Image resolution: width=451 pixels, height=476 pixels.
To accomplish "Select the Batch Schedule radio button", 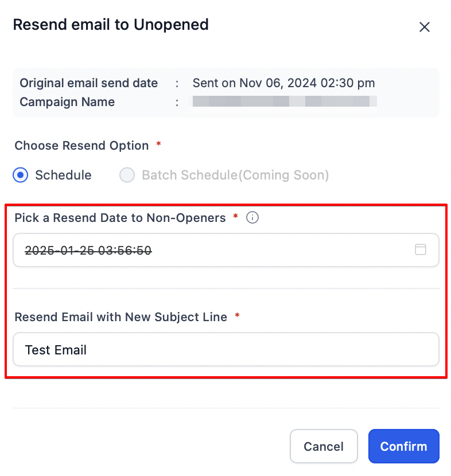I will [127, 175].
